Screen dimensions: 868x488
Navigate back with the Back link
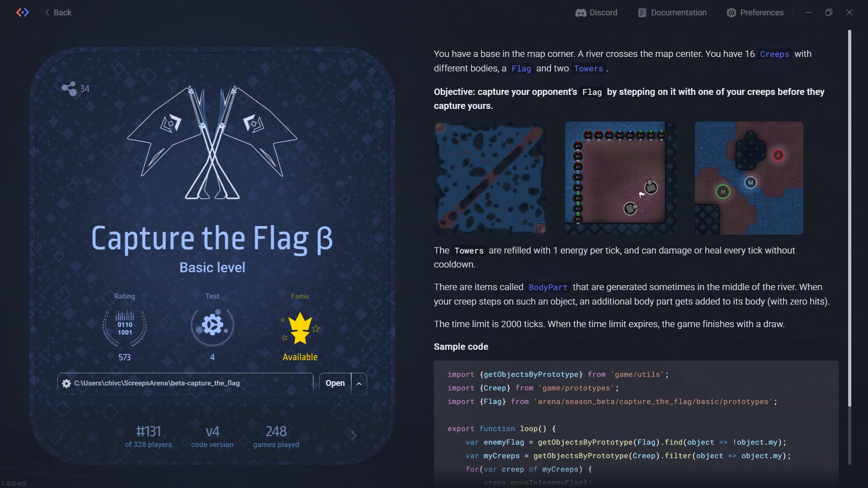[62, 13]
